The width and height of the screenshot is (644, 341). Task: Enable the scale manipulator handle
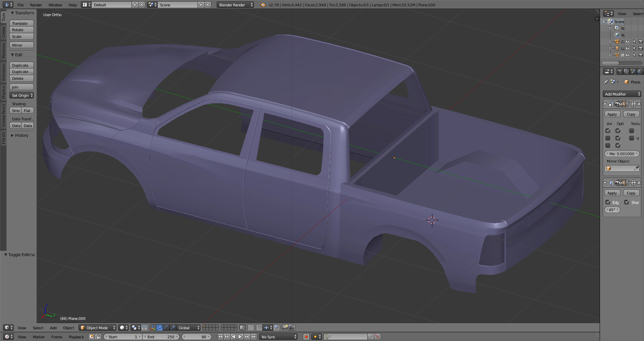(x=173, y=328)
